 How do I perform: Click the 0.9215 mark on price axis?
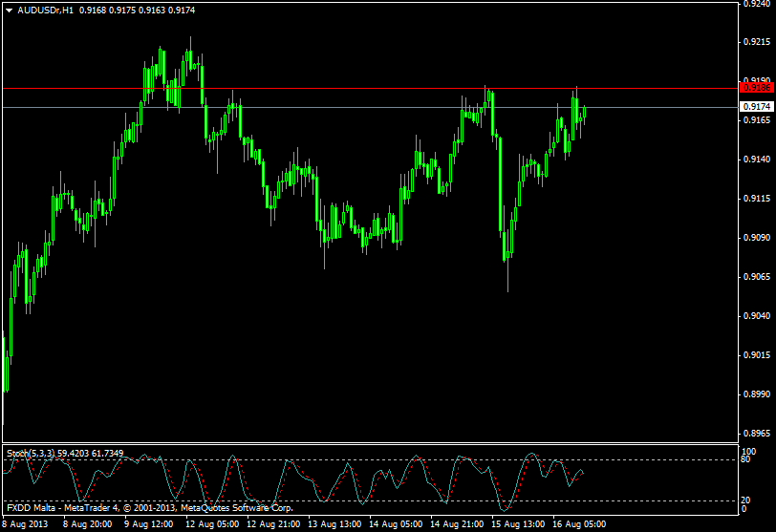756,42
